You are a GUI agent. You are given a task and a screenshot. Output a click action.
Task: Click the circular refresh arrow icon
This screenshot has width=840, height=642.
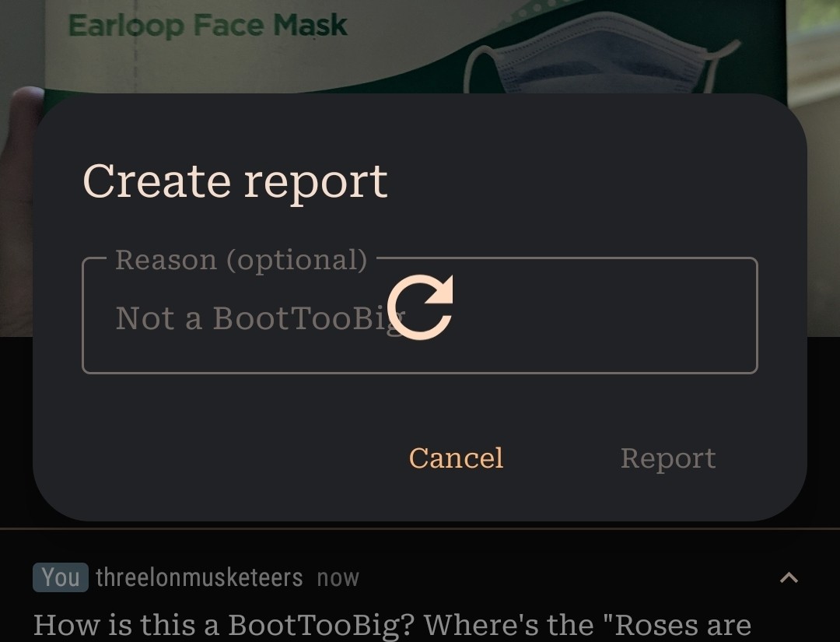[x=421, y=307]
